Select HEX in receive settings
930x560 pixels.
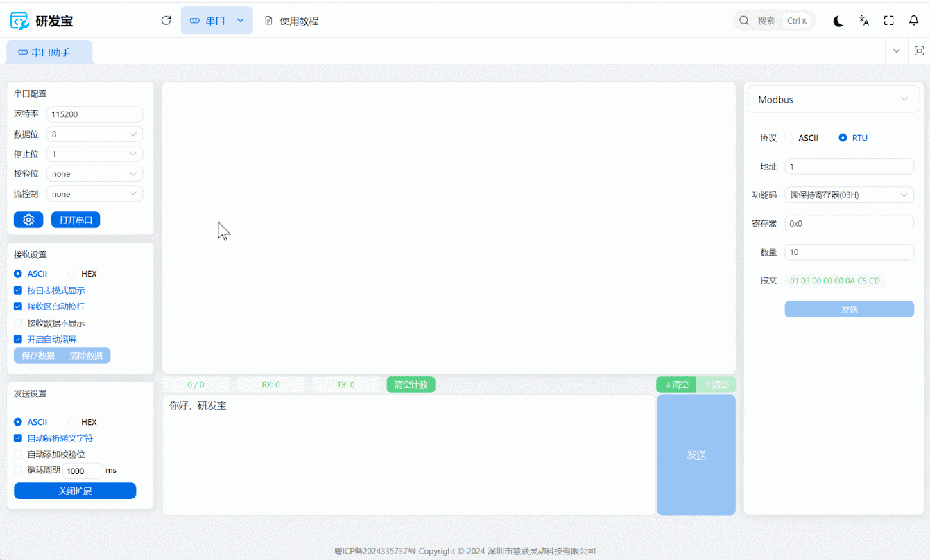pyautogui.click(x=72, y=274)
